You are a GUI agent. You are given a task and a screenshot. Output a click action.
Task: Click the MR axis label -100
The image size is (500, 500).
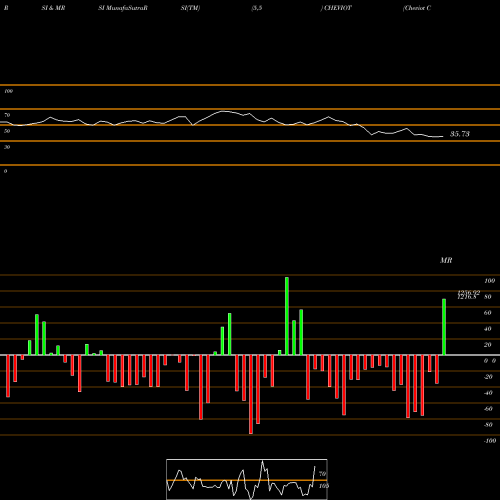490,441
